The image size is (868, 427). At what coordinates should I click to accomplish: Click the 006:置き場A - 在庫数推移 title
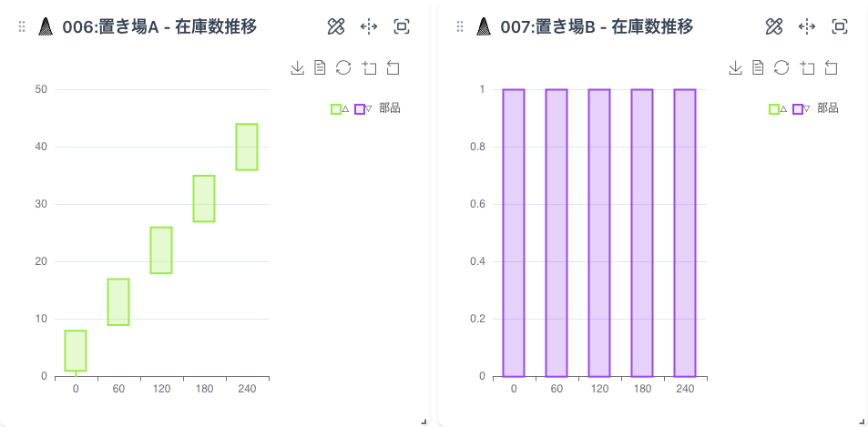tap(171, 27)
